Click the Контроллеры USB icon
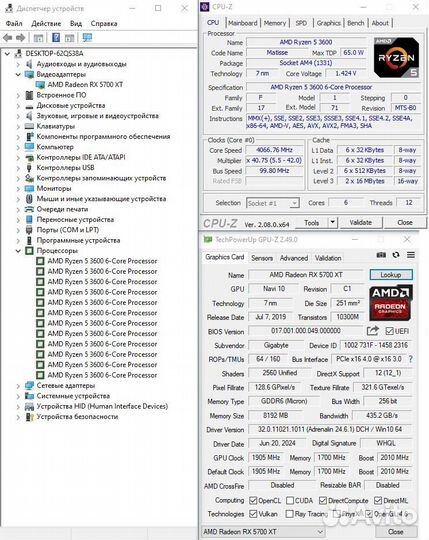 pos(30,168)
